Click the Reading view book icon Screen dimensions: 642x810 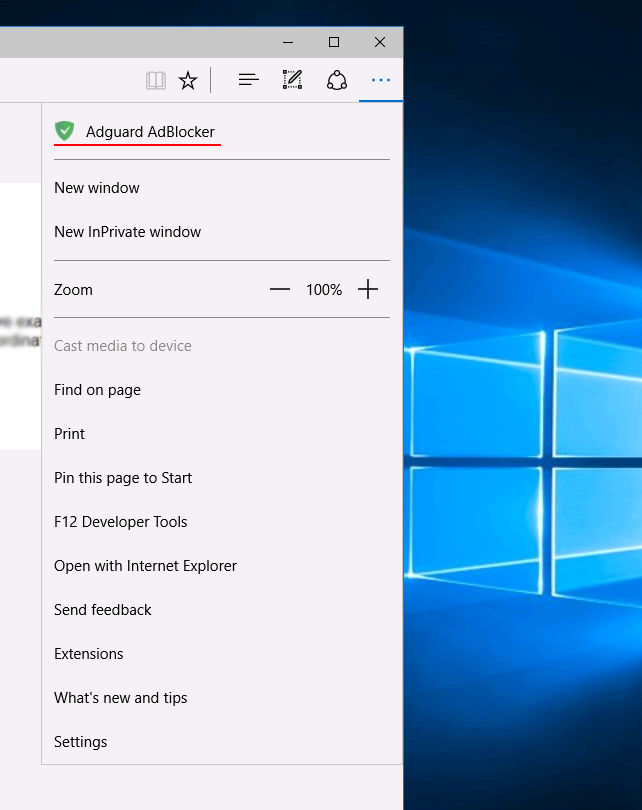(x=155, y=80)
